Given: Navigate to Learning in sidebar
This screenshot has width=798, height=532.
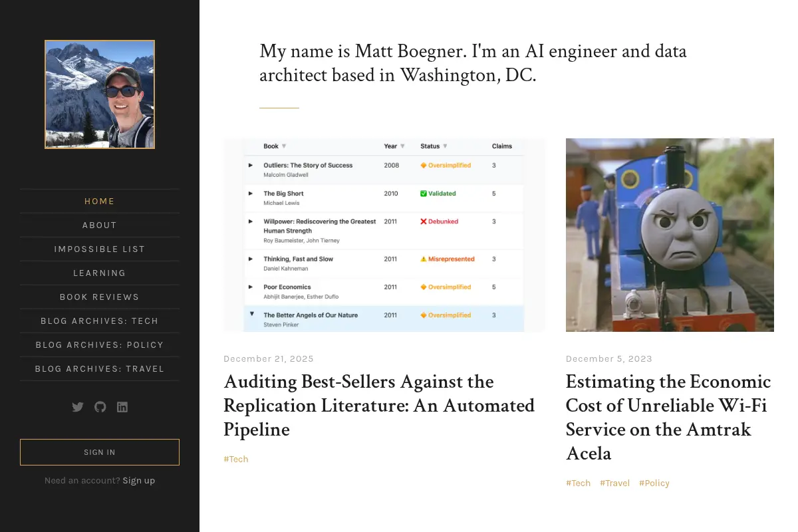Looking at the screenshot, I should 100,273.
